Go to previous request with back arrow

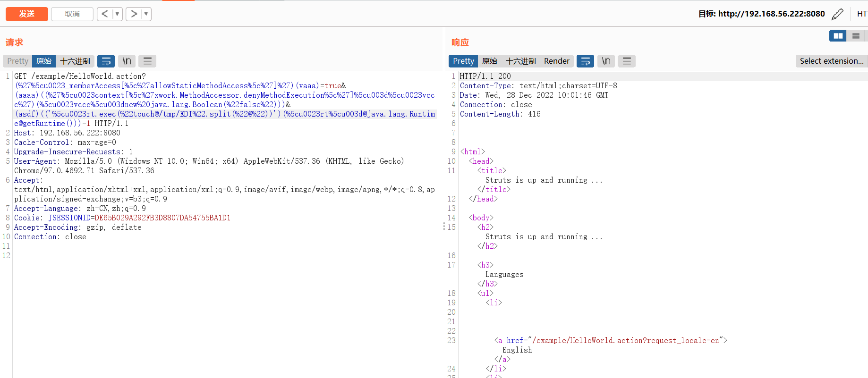click(105, 14)
